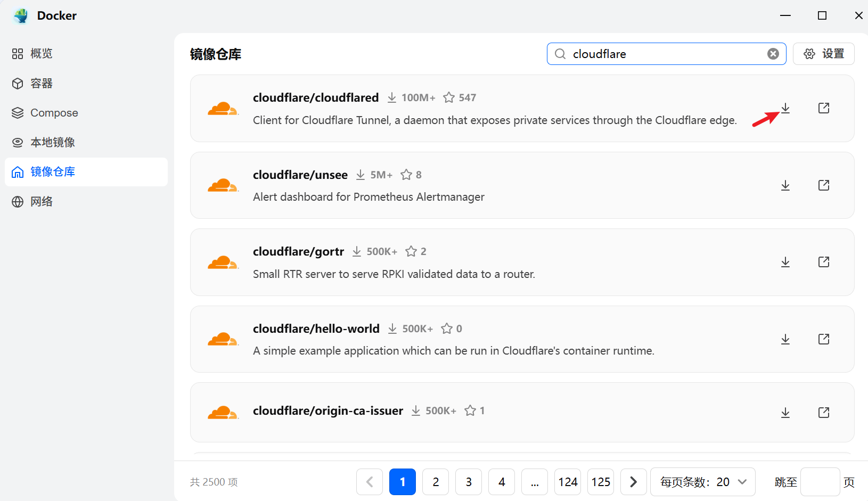Click the cloudflare/cloudflared repository name

click(x=316, y=97)
